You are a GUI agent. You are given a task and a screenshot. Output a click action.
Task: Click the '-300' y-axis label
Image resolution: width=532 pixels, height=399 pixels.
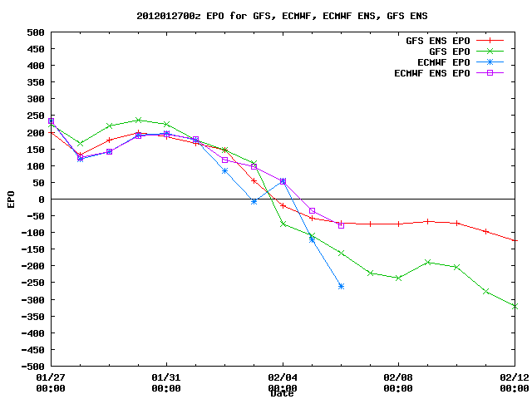point(33,300)
